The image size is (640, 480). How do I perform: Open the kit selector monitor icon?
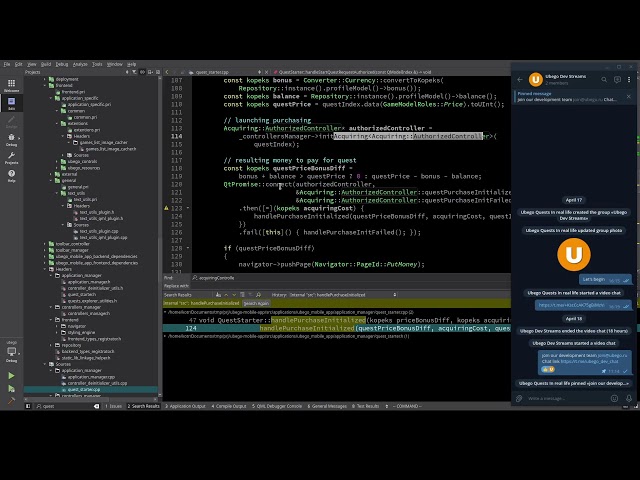pos(11,352)
